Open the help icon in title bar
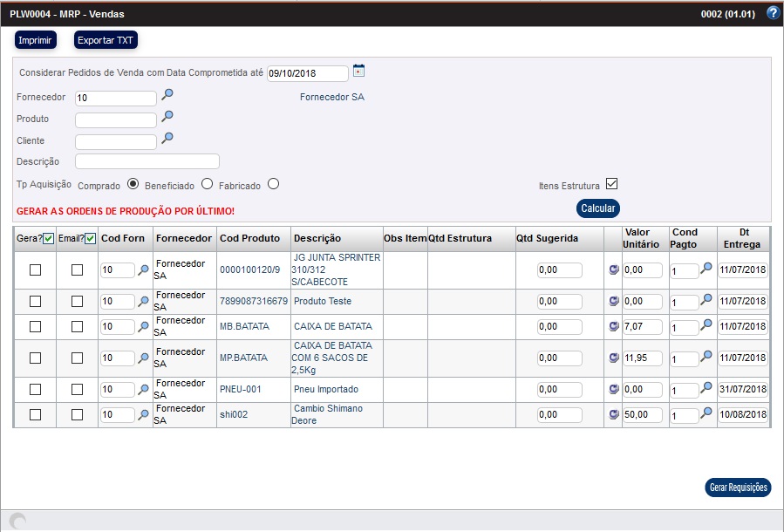The image size is (784, 532). [x=772, y=13]
